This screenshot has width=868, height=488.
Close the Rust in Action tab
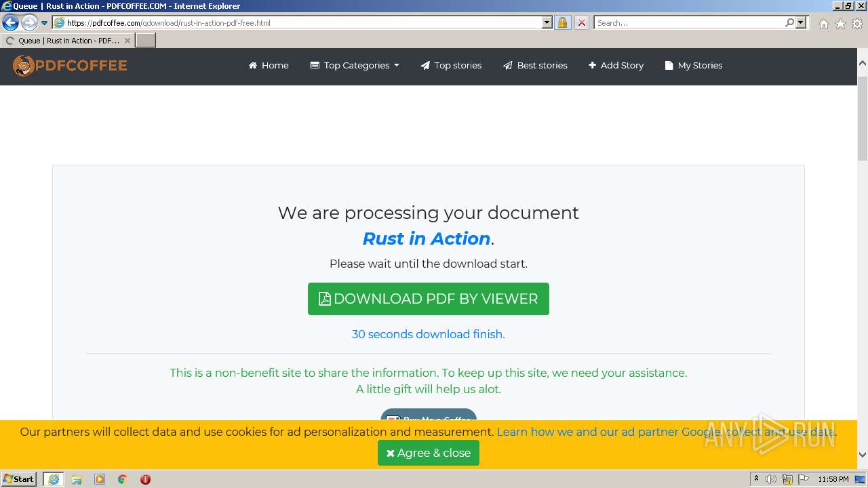127,41
